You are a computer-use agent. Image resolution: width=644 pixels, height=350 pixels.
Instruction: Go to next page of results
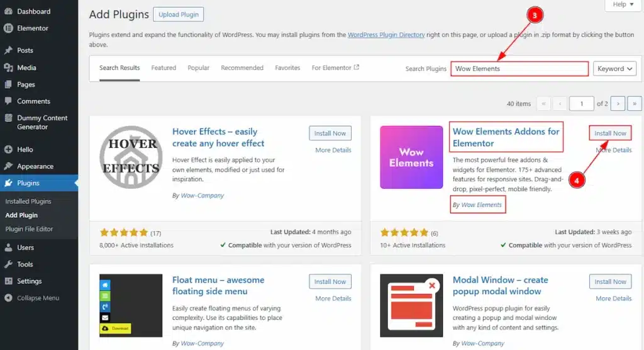(x=619, y=104)
